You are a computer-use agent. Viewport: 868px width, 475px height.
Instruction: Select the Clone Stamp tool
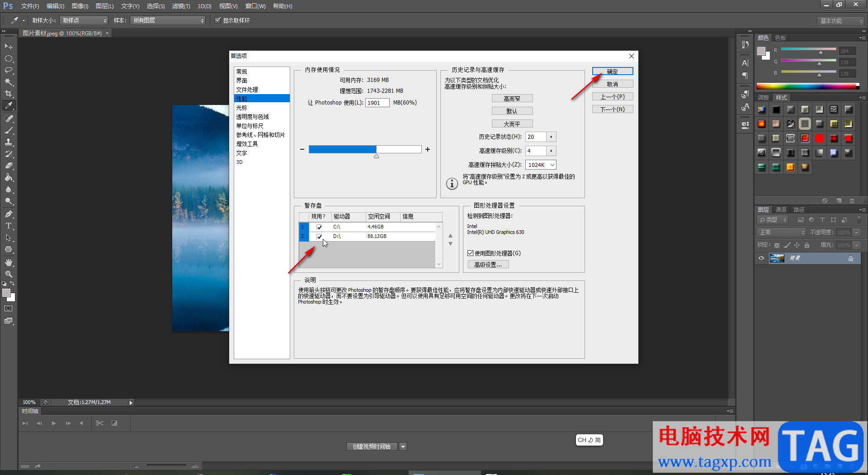click(x=9, y=142)
